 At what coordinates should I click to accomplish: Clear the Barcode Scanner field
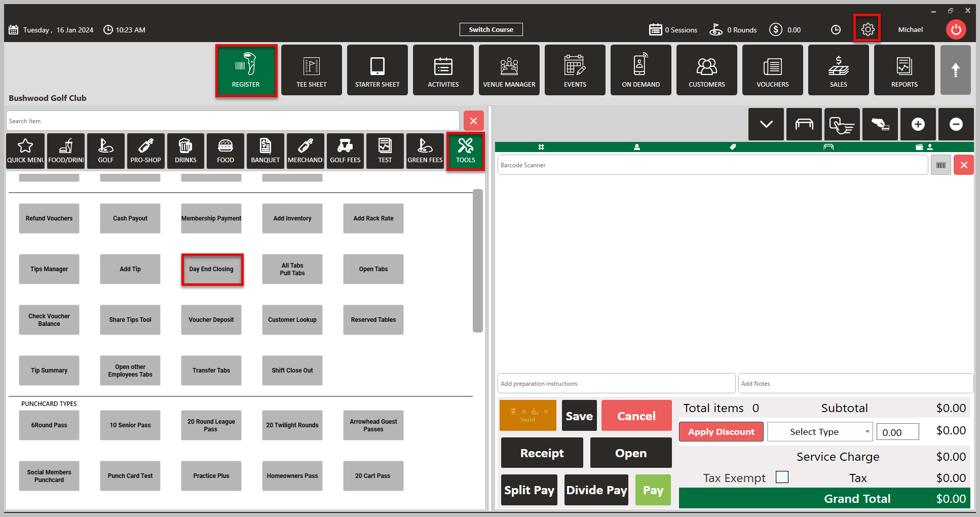click(x=964, y=165)
